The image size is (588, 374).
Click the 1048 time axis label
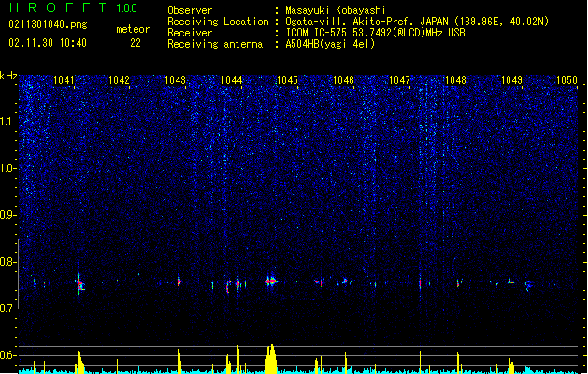455,80
